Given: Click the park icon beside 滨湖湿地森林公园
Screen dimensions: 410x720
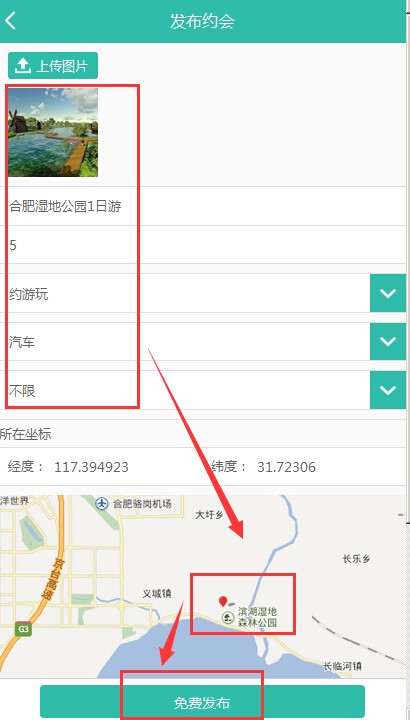Looking at the screenshot, I should (x=228, y=617).
